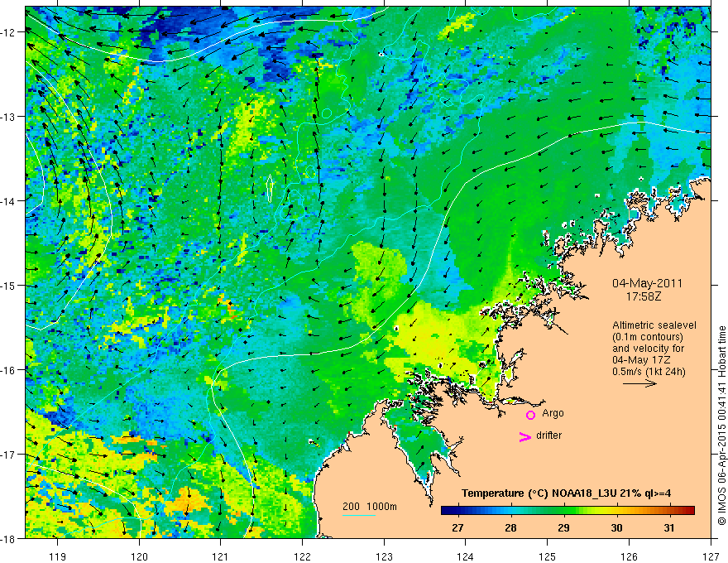Click latitude axis label '-13'
Screen dimensions: 728x563
pyautogui.click(x=10, y=117)
